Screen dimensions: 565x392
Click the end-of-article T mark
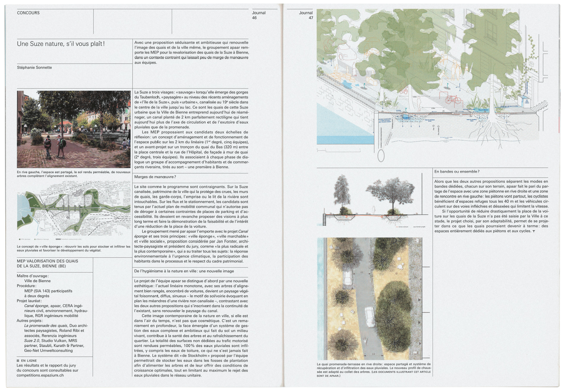(x=534, y=231)
